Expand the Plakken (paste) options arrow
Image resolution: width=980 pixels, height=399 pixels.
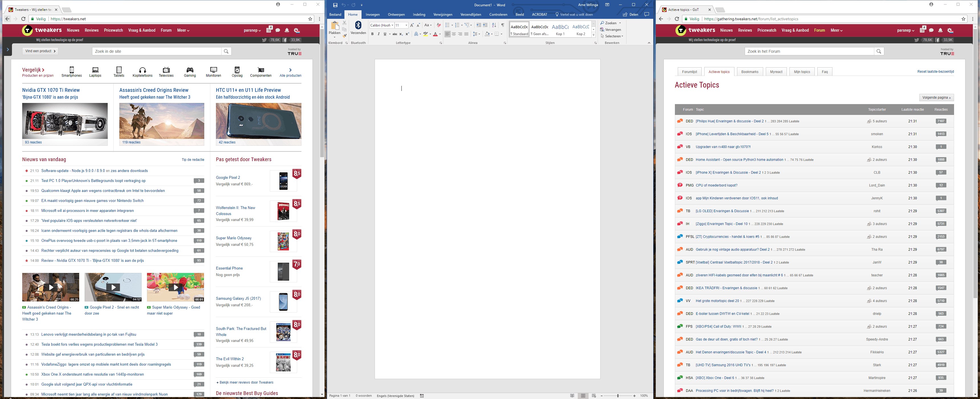(334, 37)
